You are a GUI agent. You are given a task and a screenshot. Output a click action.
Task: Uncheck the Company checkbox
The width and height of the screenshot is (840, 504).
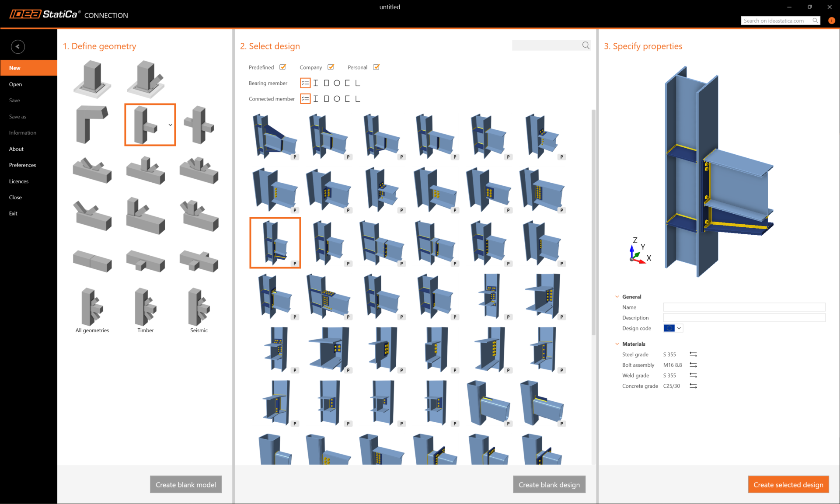point(331,67)
